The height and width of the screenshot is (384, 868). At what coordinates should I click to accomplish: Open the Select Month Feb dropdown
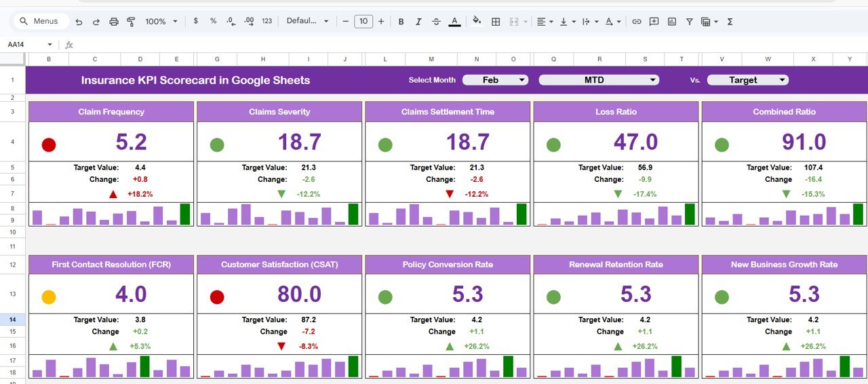click(495, 80)
